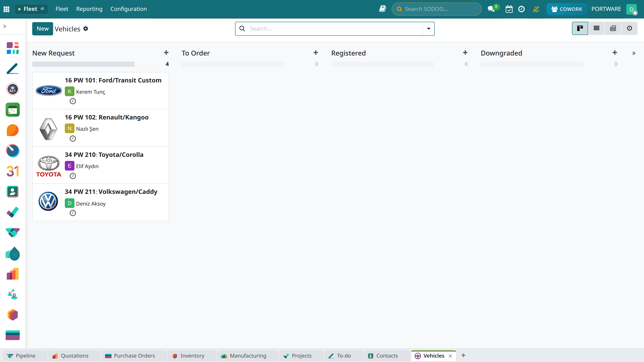Click the vehicles settings gear icon
The height and width of the screenshot is (362, 644).
(x=86, y=29)
